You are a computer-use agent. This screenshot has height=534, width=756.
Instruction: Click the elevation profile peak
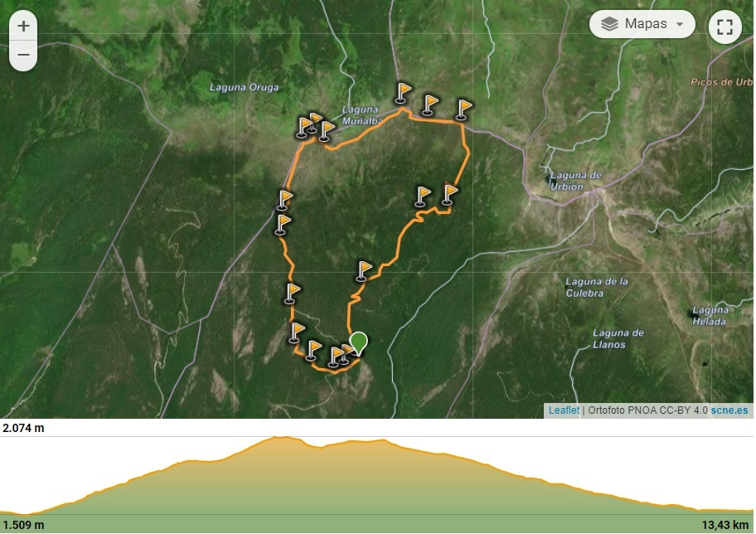click(279, 438)
